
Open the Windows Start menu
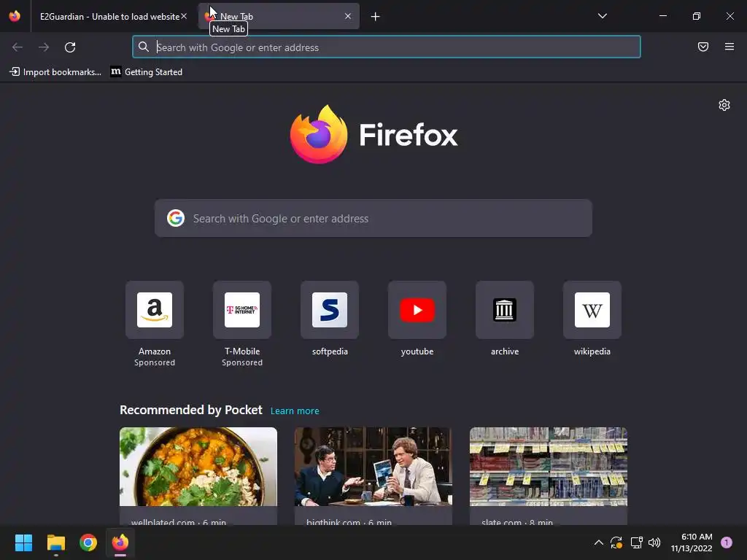pyautogui.click(x=23, y=542)
